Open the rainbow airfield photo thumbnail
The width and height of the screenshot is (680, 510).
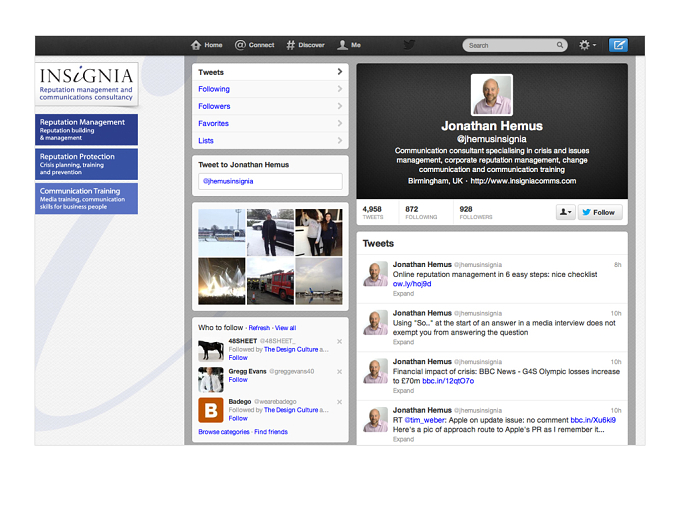319,281
